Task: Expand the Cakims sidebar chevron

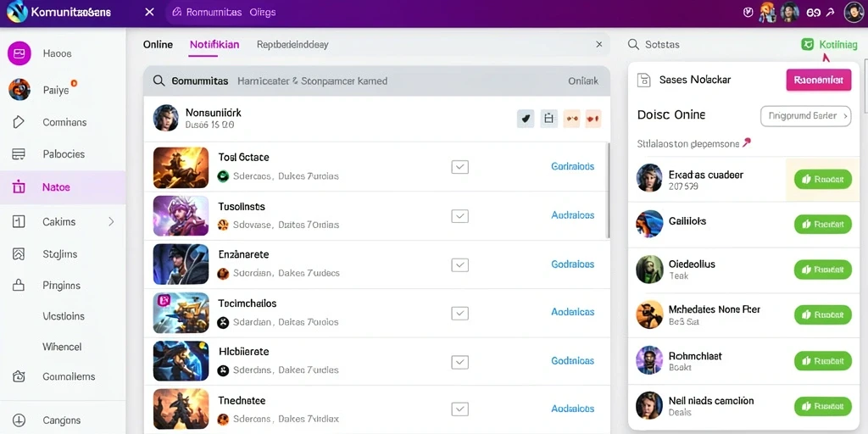Action: pos(111,221)
